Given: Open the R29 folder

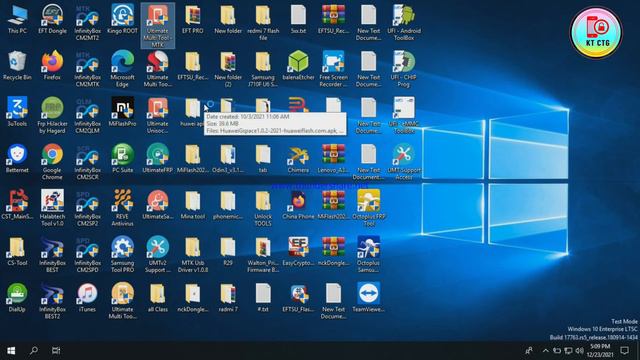Looking at the screenshot, I should pyautogui.click(x=228, y=252).
